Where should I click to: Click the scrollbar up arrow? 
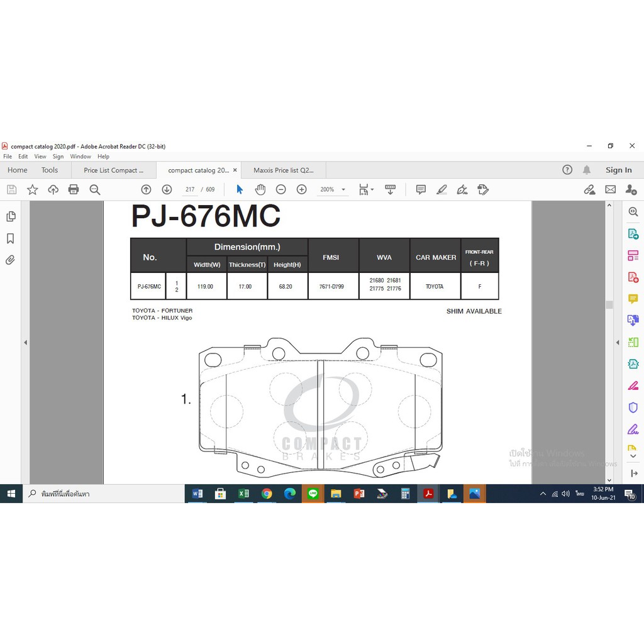pyautogui.click(x=609, y=205)
